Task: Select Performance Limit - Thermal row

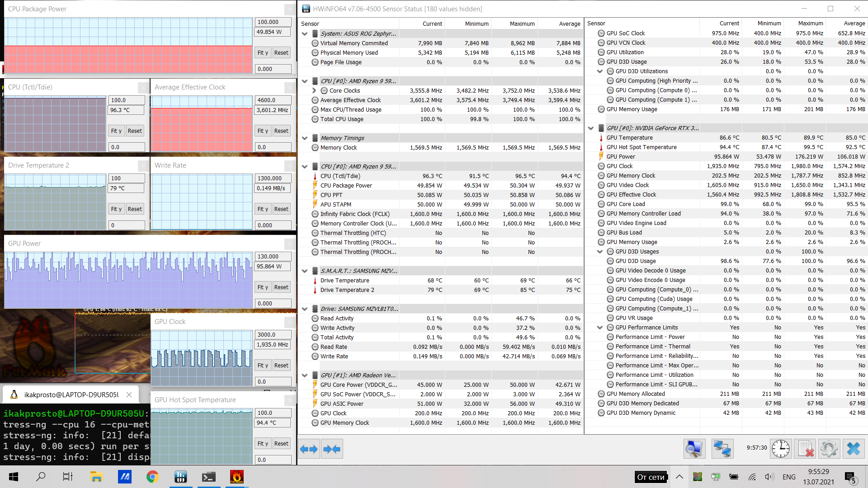Action: [726, 347]
